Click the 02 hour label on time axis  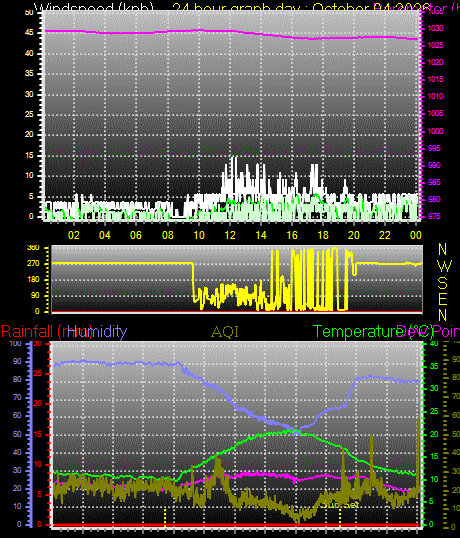coord(74,235)
